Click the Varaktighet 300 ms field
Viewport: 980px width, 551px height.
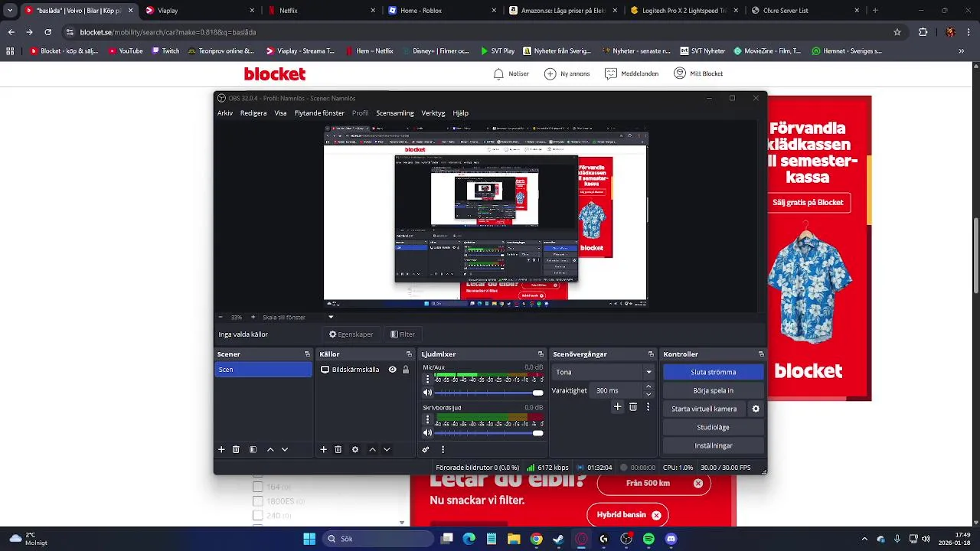[617, 390]
